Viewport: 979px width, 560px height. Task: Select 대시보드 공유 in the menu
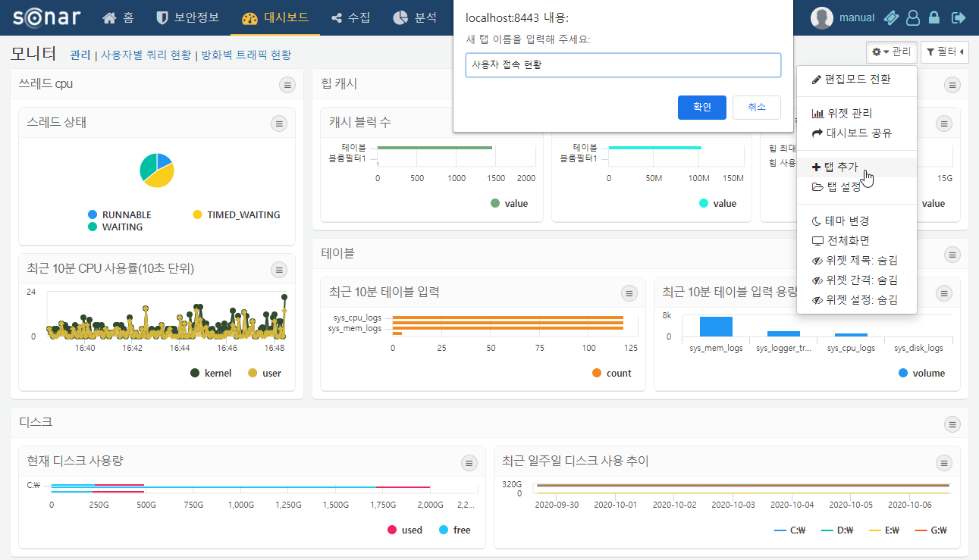857,133
